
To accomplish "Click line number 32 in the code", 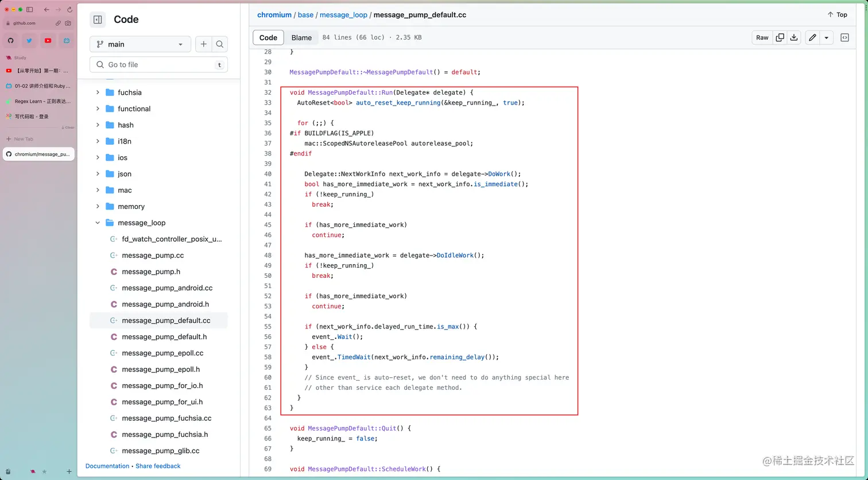I will (x=268, y=92).
